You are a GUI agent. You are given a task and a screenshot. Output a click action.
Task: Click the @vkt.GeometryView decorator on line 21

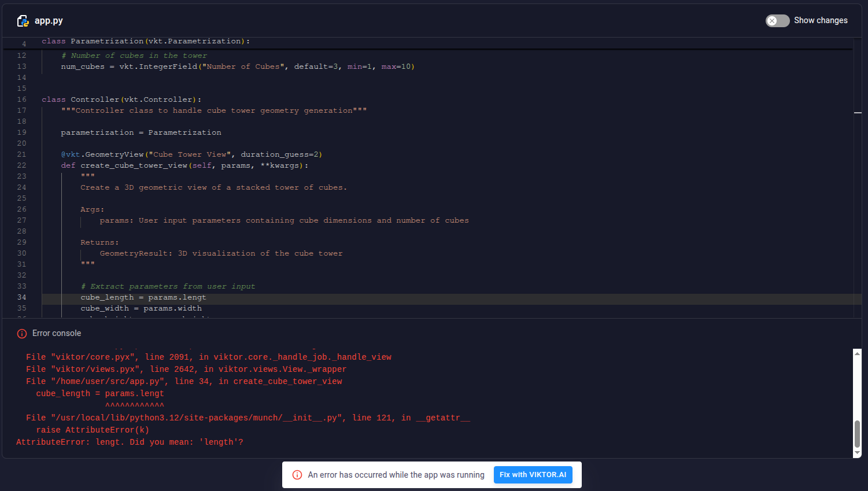coord(102,154)
